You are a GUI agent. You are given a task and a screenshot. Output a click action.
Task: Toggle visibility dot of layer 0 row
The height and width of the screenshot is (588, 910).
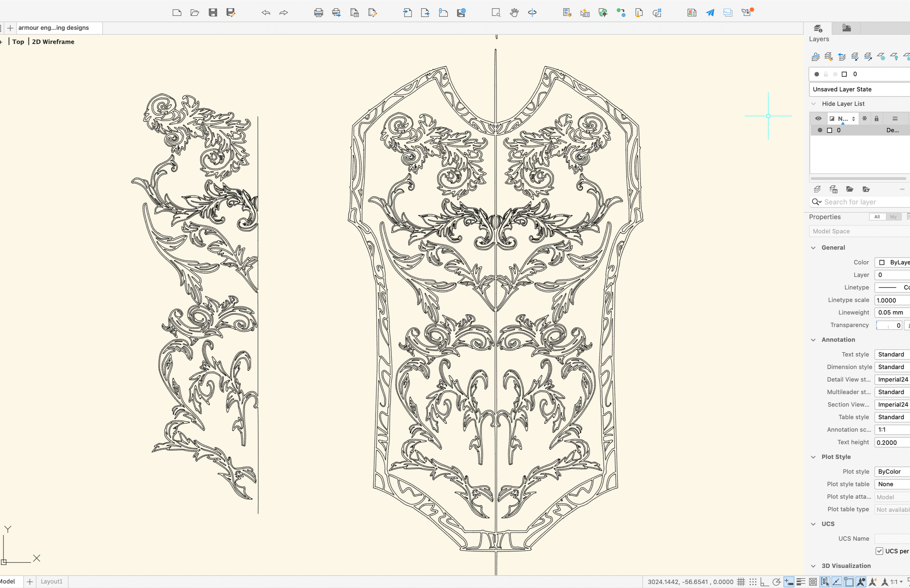tap(820, 130)
